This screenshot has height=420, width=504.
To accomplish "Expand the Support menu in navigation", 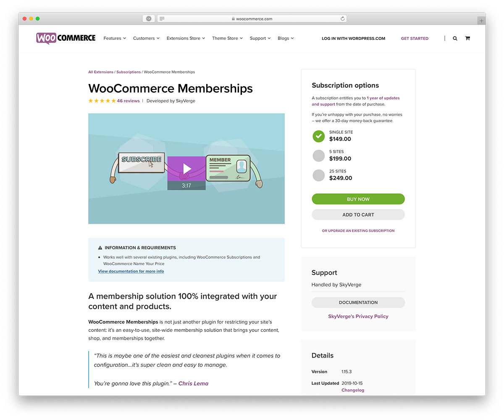I will point(260,38).
